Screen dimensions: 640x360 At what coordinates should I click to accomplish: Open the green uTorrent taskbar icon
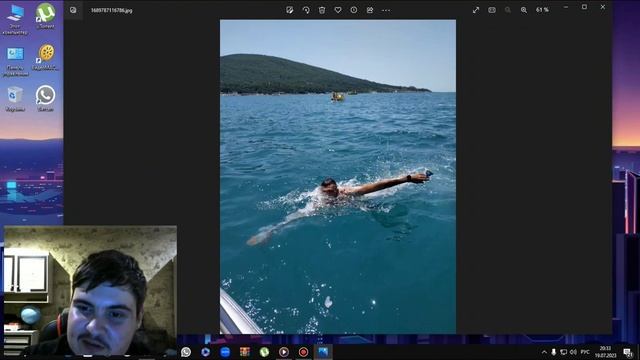click(264, 352)
